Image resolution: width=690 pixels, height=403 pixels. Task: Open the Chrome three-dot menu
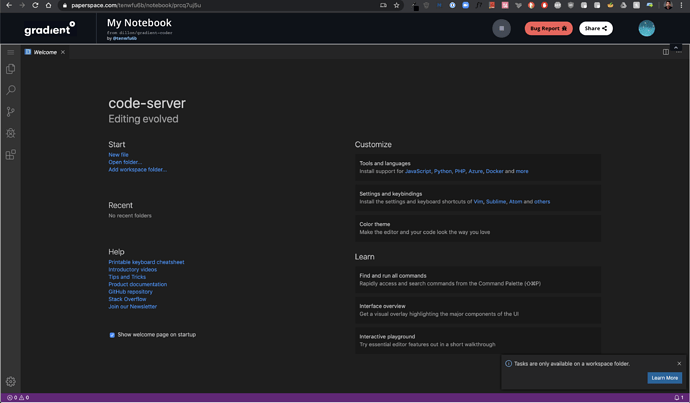pos(681,5)
